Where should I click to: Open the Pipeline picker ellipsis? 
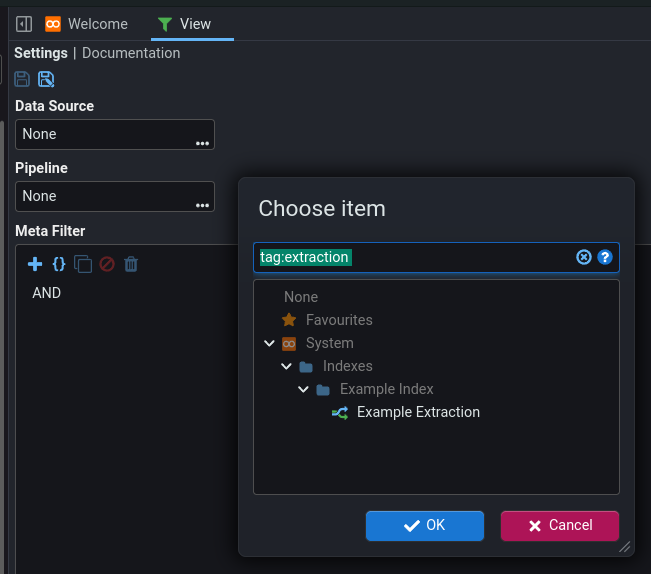tap(203, 205)
